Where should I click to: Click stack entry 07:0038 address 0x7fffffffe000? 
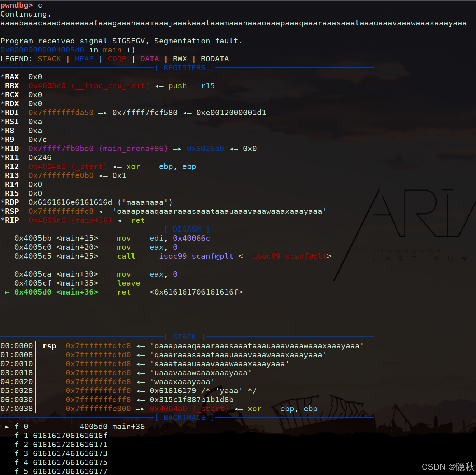98,409
